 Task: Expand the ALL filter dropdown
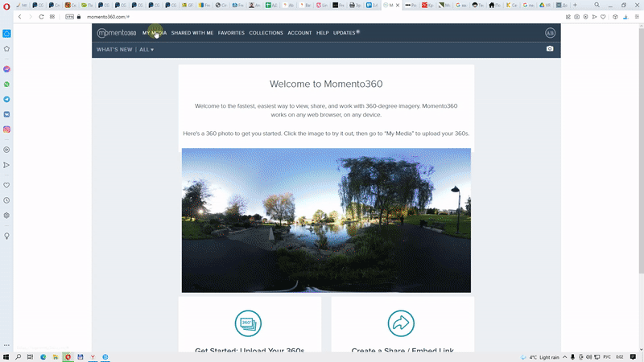pos(147,49)
